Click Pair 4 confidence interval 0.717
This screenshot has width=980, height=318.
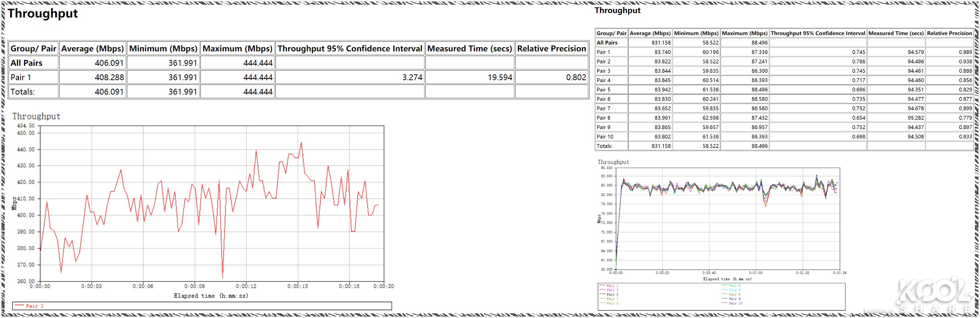pyautogui.click(x=859, y=80)
